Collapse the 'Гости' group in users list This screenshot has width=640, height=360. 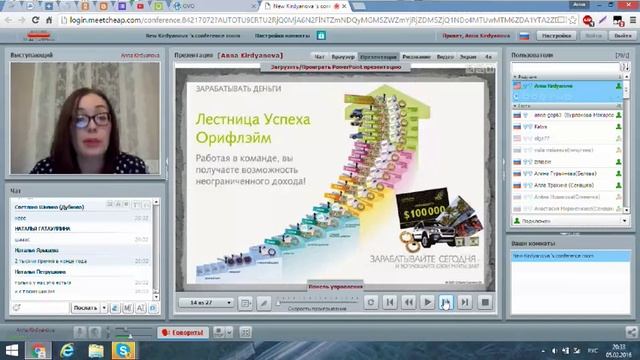coord(515,106)
